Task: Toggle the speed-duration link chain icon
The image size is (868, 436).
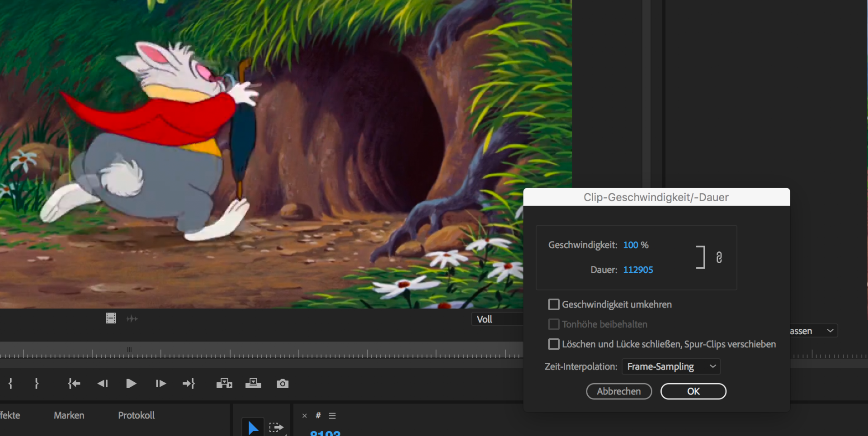Action: coord(719,257)
